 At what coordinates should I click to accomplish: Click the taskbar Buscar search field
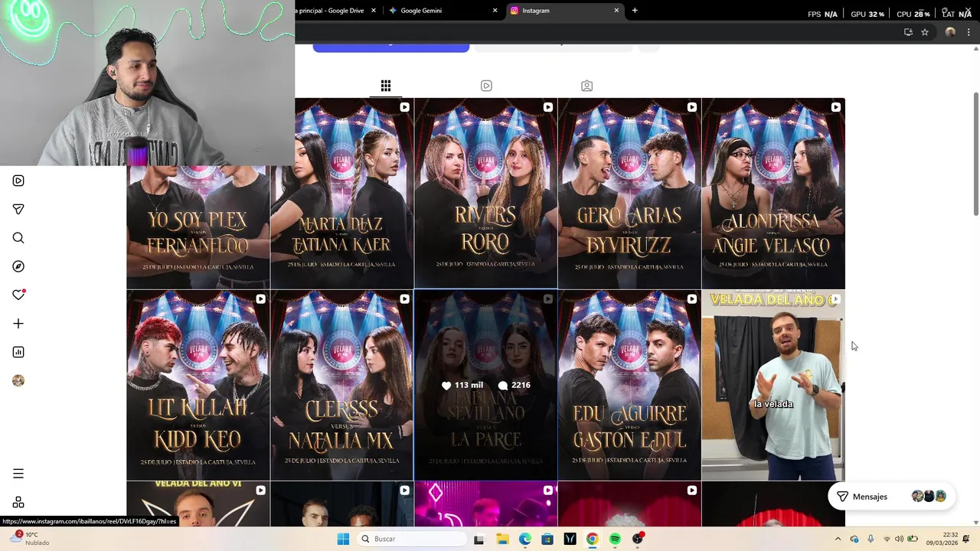coord(413,539)
